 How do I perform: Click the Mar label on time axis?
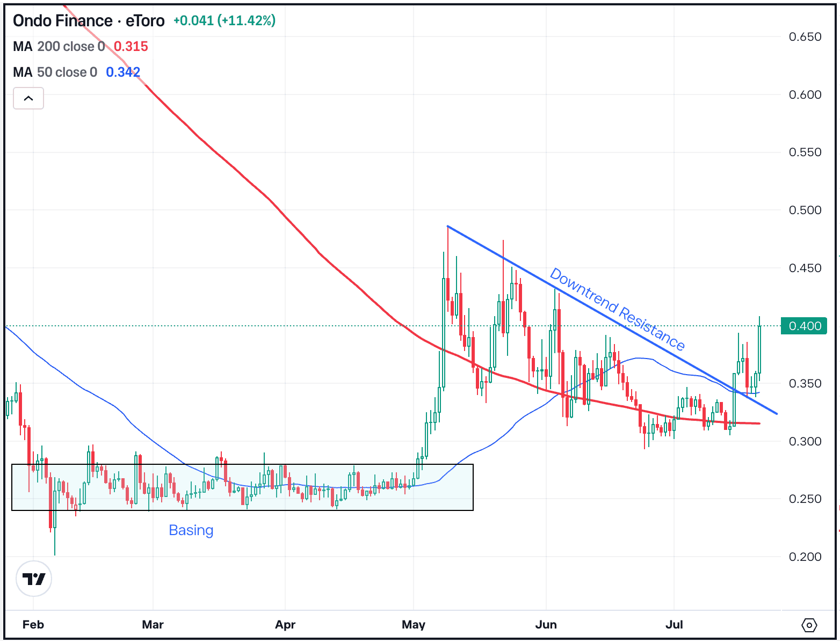pos(153,625)
